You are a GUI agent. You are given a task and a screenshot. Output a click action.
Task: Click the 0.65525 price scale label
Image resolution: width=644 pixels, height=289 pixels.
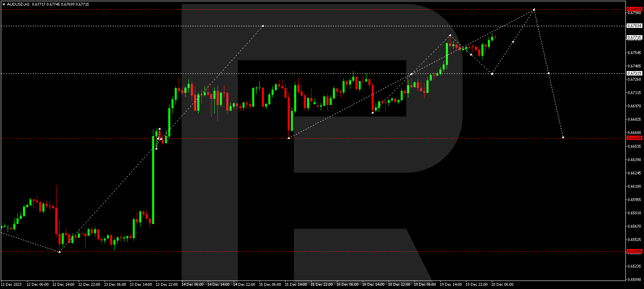(x=634, y=239)
